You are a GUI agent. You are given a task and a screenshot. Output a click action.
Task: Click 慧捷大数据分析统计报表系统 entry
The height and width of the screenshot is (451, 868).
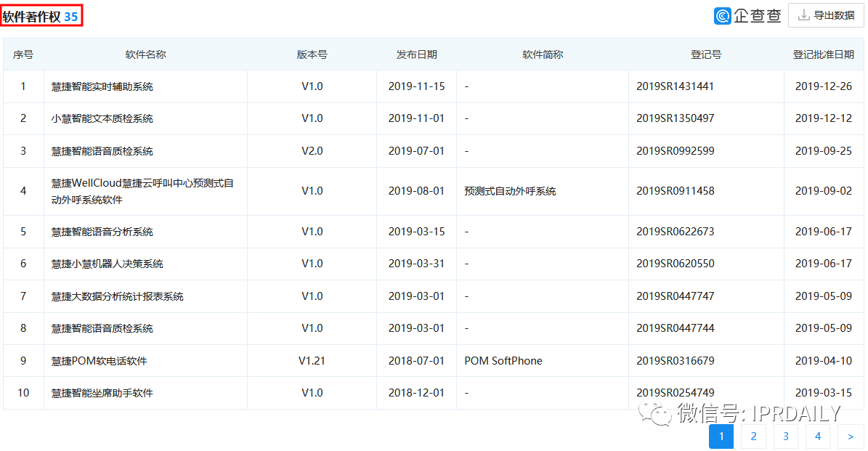(x=118, y=296)
